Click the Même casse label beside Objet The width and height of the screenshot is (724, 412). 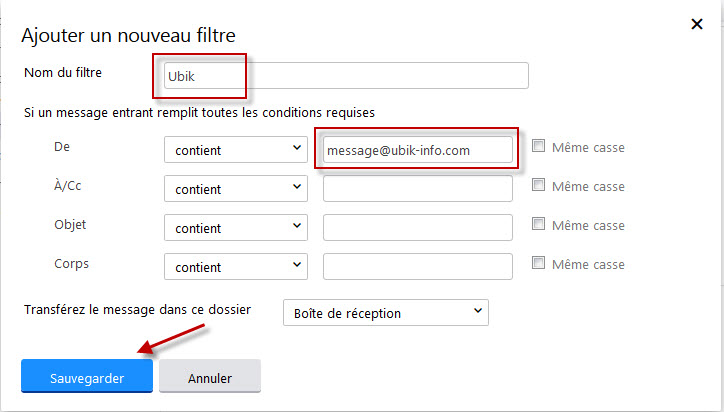588,226
